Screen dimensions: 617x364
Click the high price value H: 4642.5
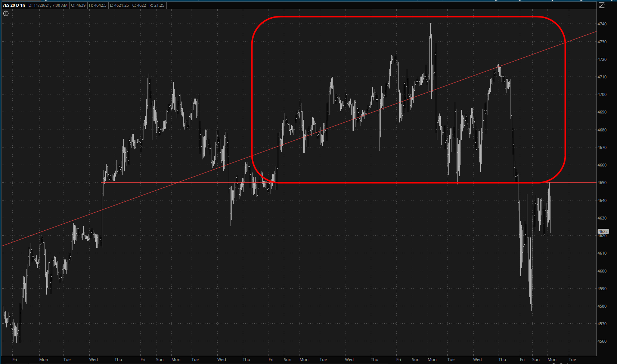point(97,5)
